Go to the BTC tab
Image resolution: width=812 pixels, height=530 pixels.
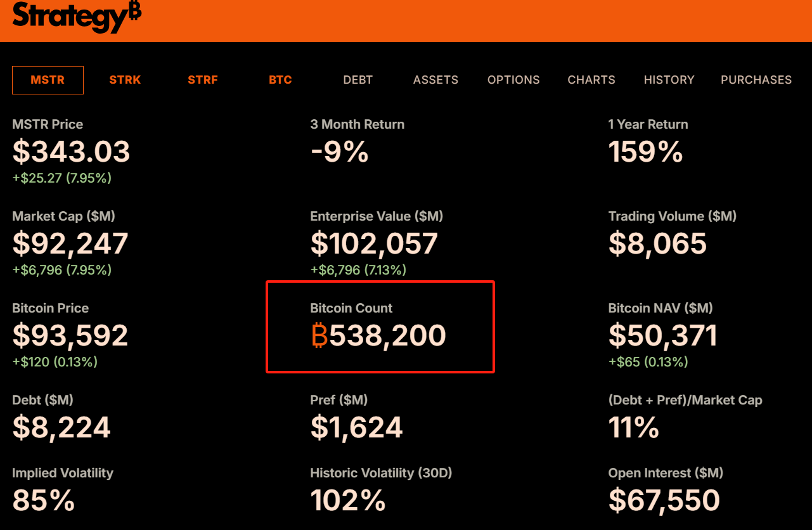pos(280,80)
